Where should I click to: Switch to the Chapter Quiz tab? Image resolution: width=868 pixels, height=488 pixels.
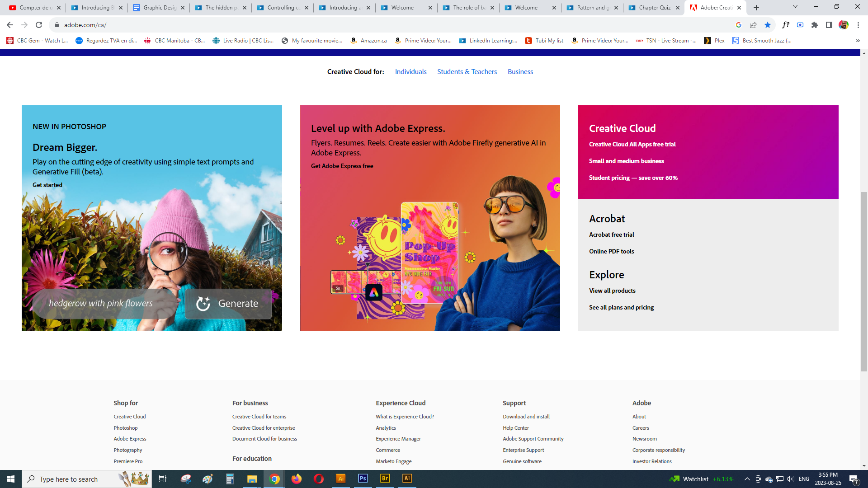[654, 8]
